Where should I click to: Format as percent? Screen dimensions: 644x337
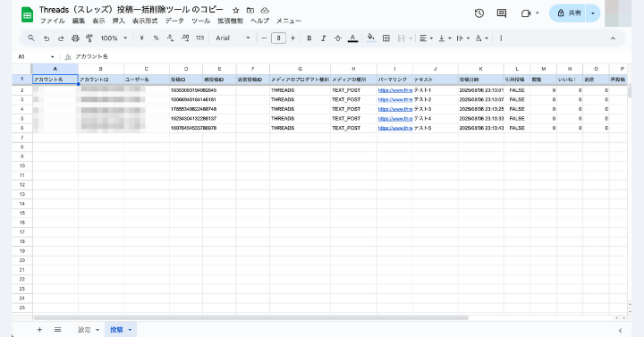(156, 38)
